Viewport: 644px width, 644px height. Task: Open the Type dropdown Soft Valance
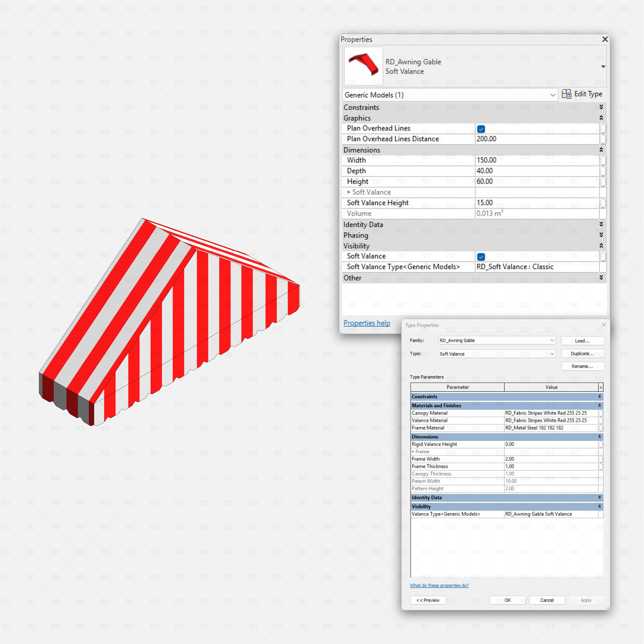click(497, 354)
